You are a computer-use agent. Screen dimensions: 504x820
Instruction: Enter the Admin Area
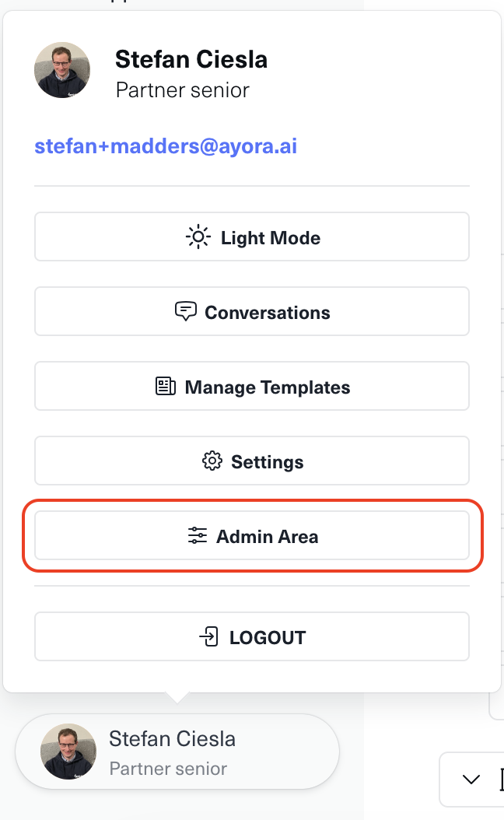(x=252, y=536)
